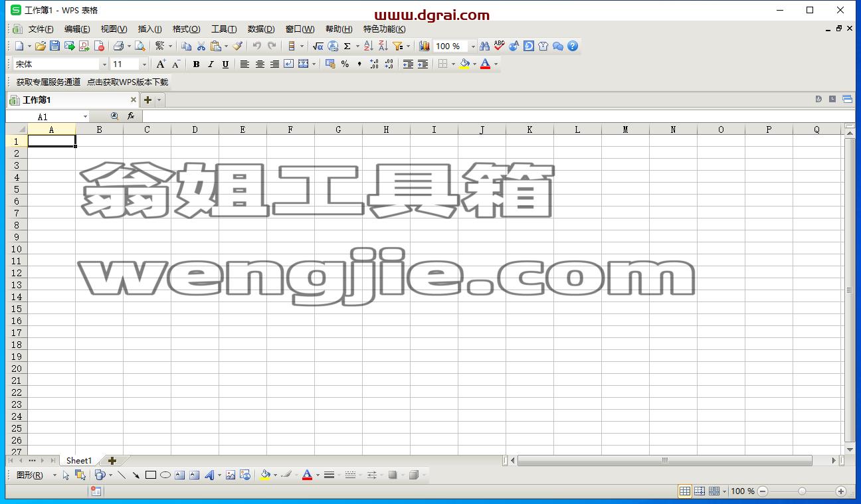Toggle wrap text in the cell
The width and height of the screenshot is (861, 504).
click(x=289, y=64)
